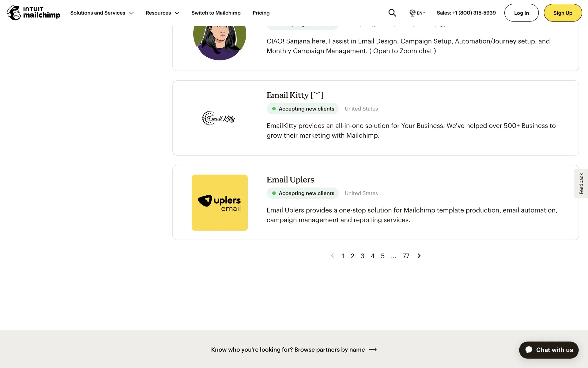Open the Pricing page
Image resolution: width=588 pixels, height=368 pixels.
point(261,13)
